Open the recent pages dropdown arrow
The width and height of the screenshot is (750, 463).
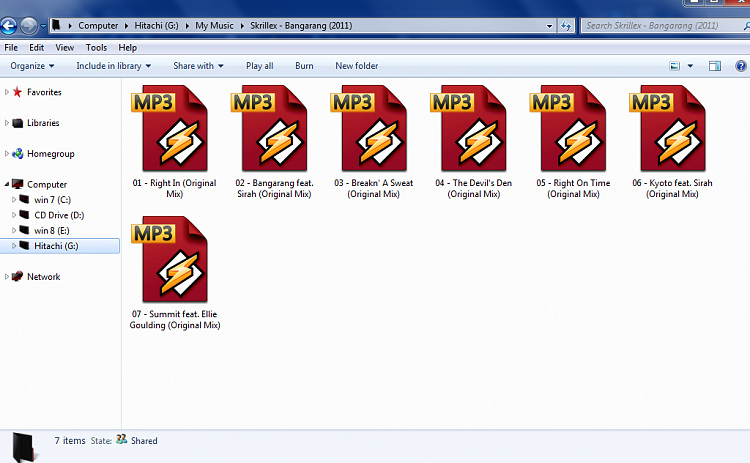click(43, 26)
